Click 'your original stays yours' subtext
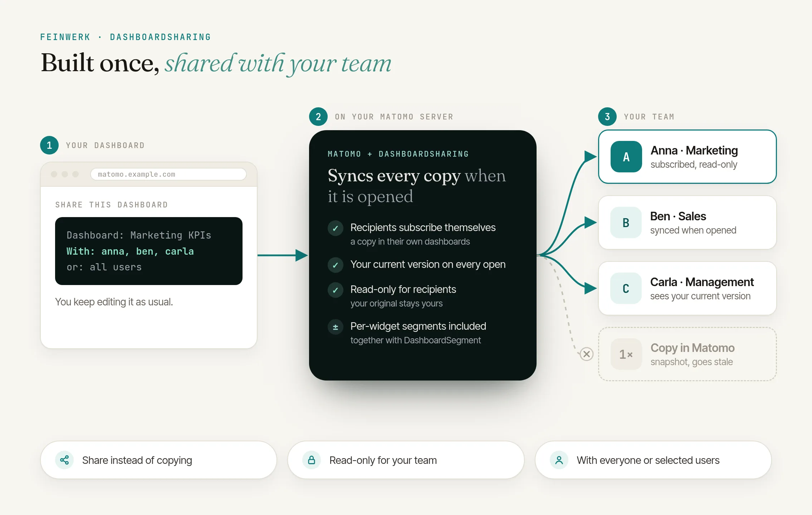 396,303
